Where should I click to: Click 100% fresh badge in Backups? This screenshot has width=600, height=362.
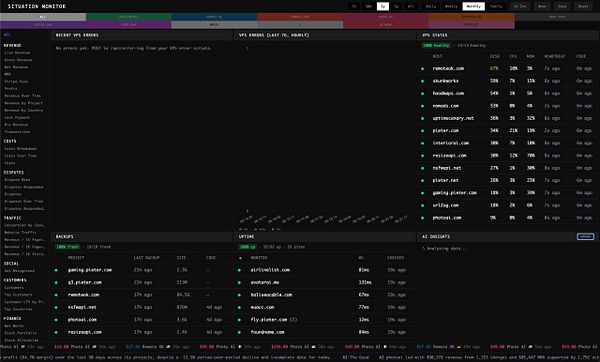(x=68, y=247)
